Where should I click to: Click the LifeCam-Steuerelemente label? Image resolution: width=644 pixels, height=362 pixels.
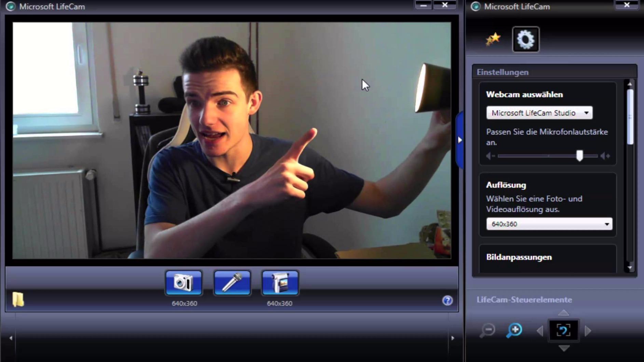(524, 300)
